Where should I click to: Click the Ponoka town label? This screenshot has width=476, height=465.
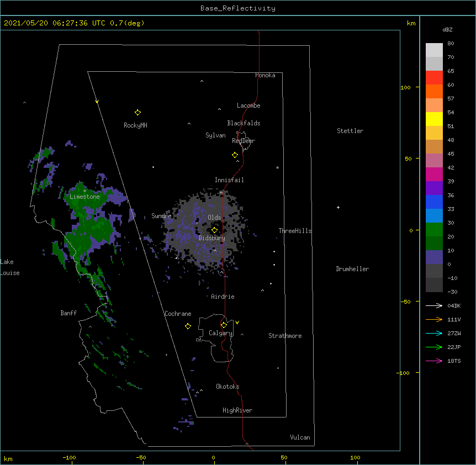click(265, 75)
